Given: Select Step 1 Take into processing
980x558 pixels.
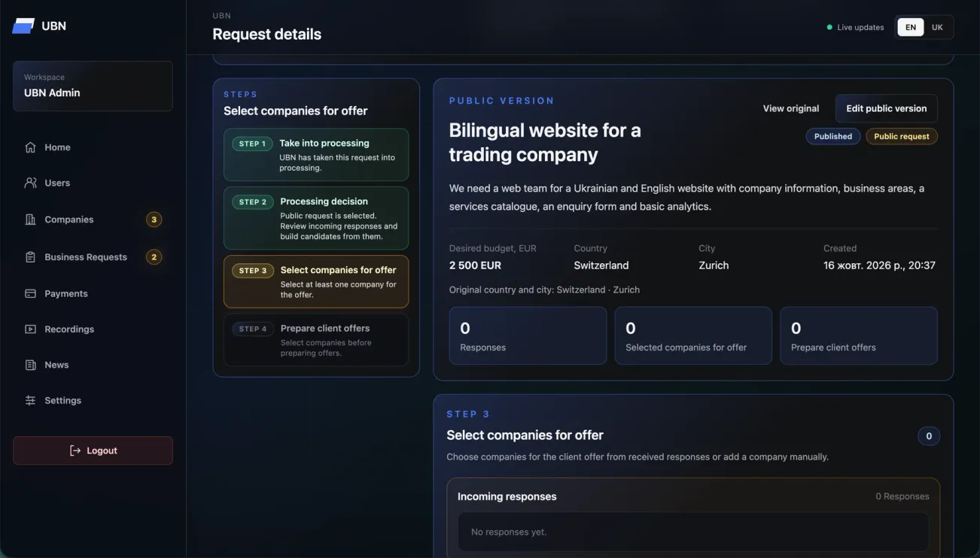Looking at the screenshot, I should [x=316, y=155].
